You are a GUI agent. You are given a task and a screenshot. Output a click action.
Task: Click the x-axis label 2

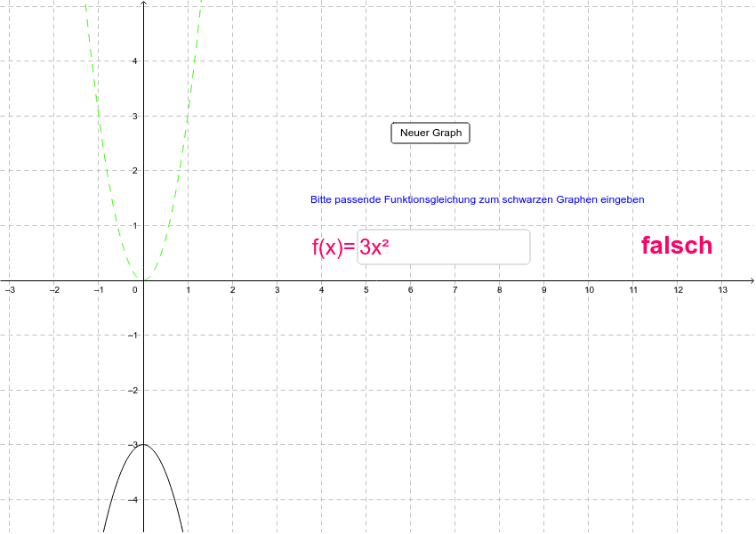232,289
